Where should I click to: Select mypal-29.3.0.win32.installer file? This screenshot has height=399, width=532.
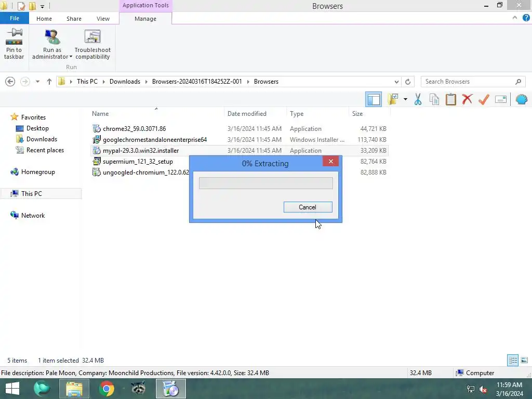pos(141,150)
